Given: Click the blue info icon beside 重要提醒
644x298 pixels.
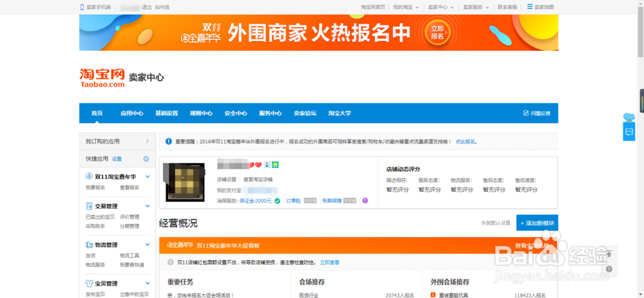Looking at the screenshot, I should click(x=168, y=141).
